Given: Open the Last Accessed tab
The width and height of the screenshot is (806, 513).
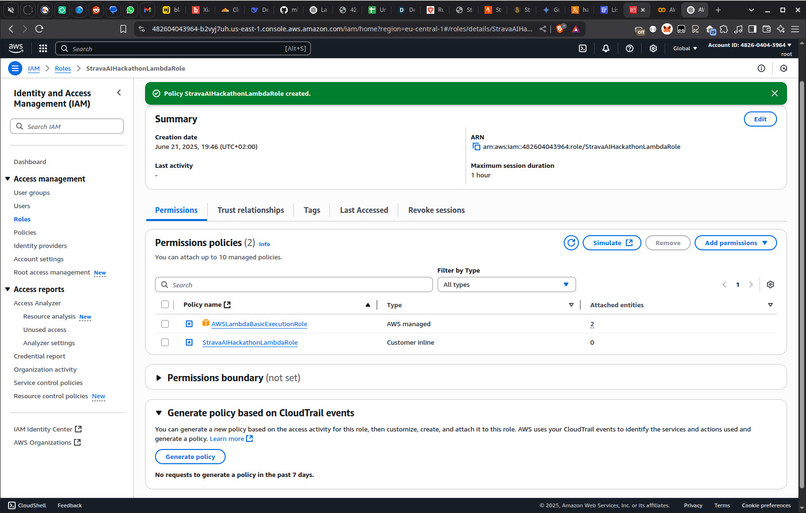Looking at the screenshot, I should click(364, 210).
